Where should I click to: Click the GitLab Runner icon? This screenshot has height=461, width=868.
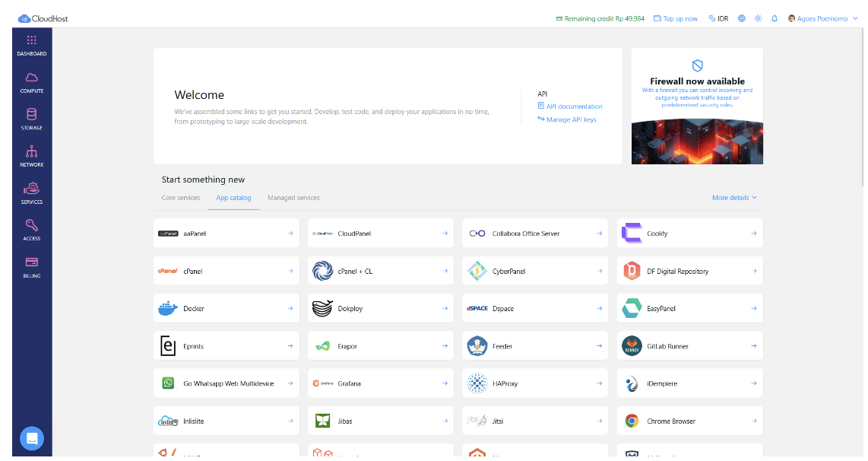pos(632,345)
